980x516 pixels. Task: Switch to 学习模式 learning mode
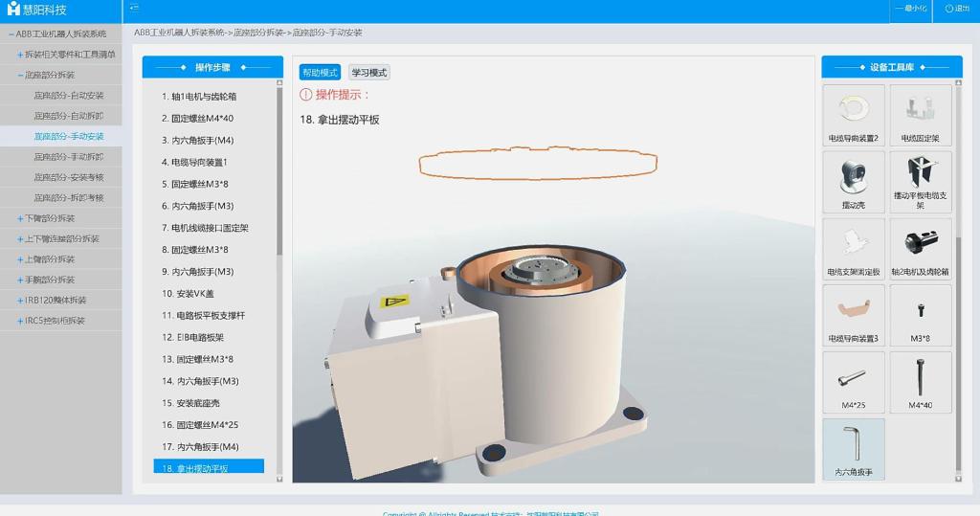[x=369, y=73]
